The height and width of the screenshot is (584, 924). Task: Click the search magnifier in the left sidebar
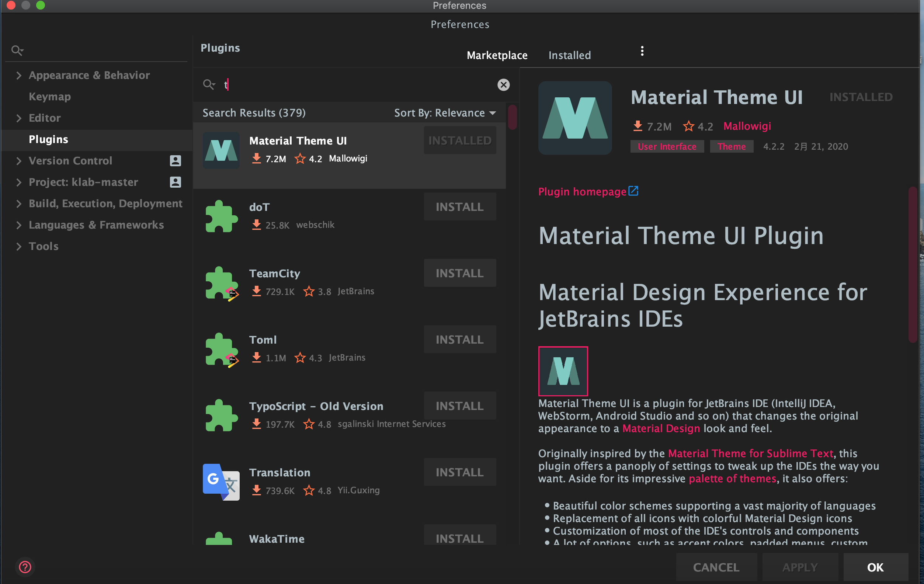17,50
